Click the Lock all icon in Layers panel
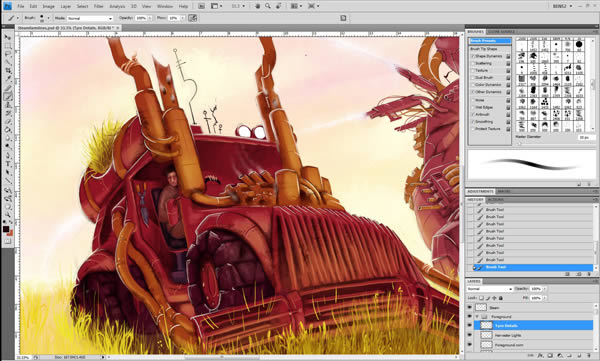This screenshot has height=361, width=600. tap(501, 298)
